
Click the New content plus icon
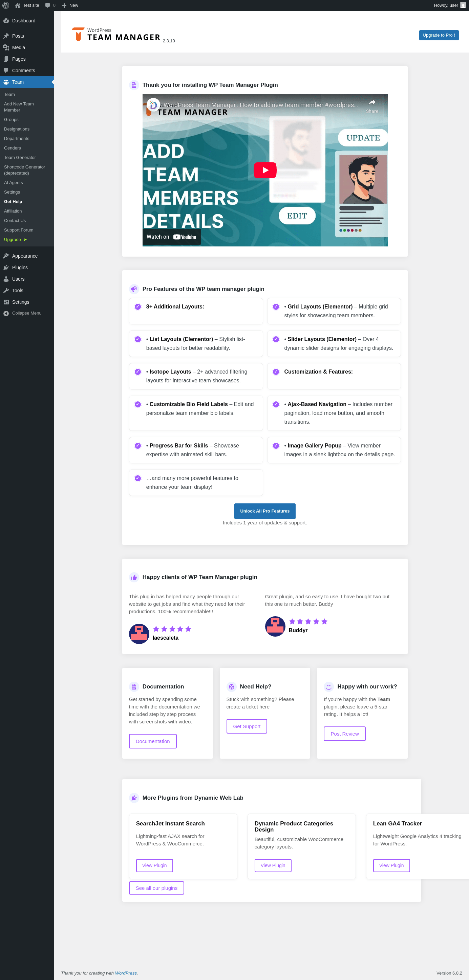[64, 5]
